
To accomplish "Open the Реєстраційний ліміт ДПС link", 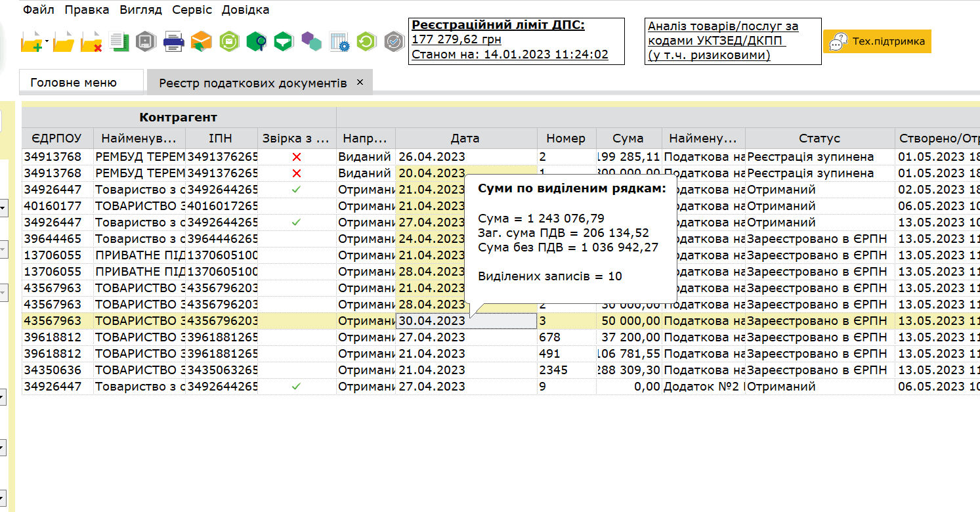I will (x=498, y=26).
